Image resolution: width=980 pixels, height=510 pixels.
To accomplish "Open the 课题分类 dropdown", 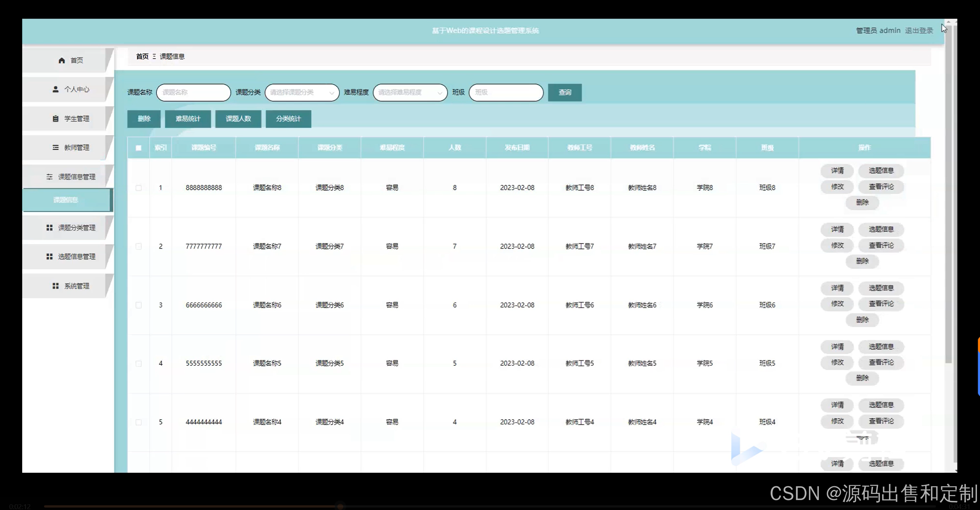I will click(302, 92).
